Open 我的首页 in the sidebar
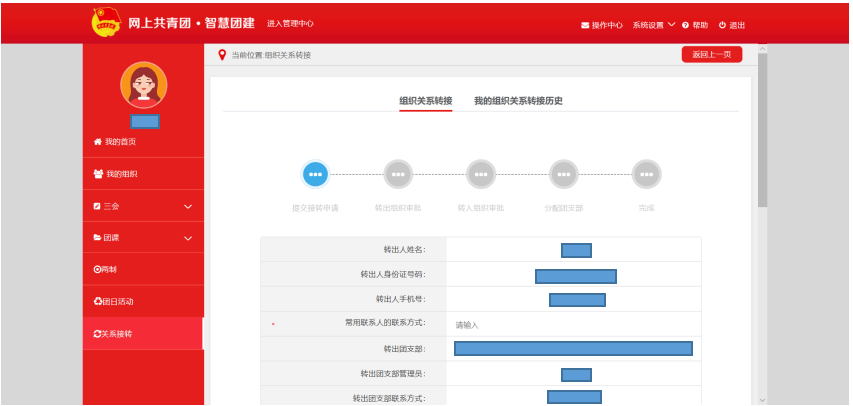This screenshot has height=406, width=853. 120,141
